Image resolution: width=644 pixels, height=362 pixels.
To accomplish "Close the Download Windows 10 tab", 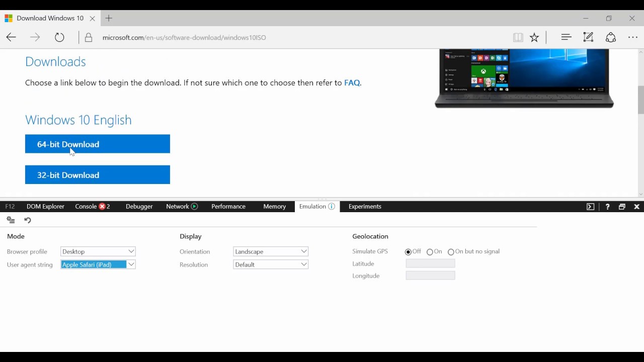I will (92, 19).
